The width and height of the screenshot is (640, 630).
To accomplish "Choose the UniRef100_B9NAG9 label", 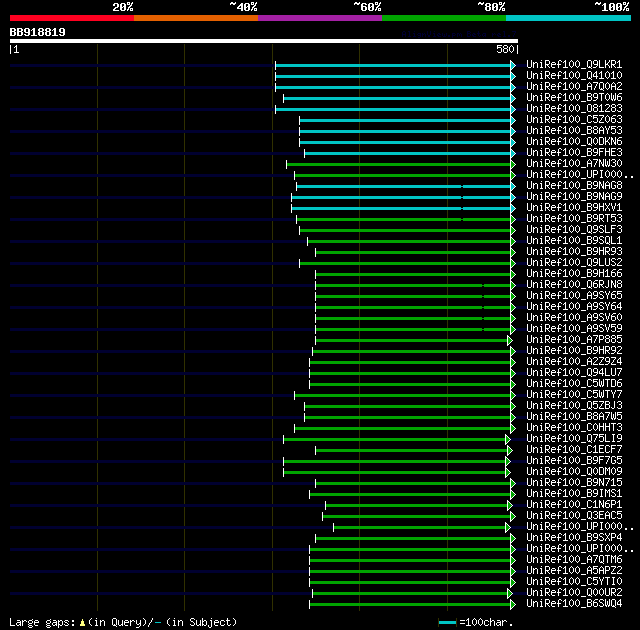I will (574, 197).
